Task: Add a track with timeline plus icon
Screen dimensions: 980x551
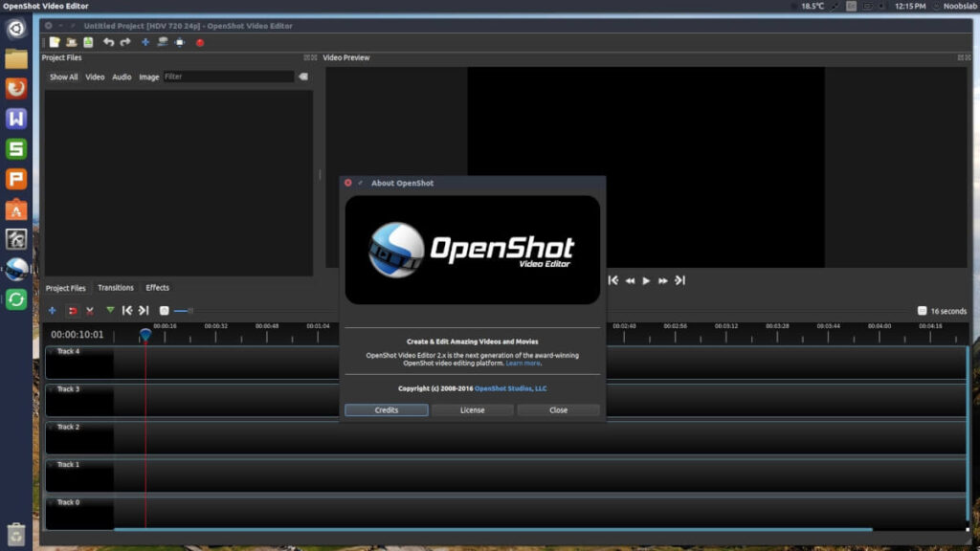Action: pos(53,311)
